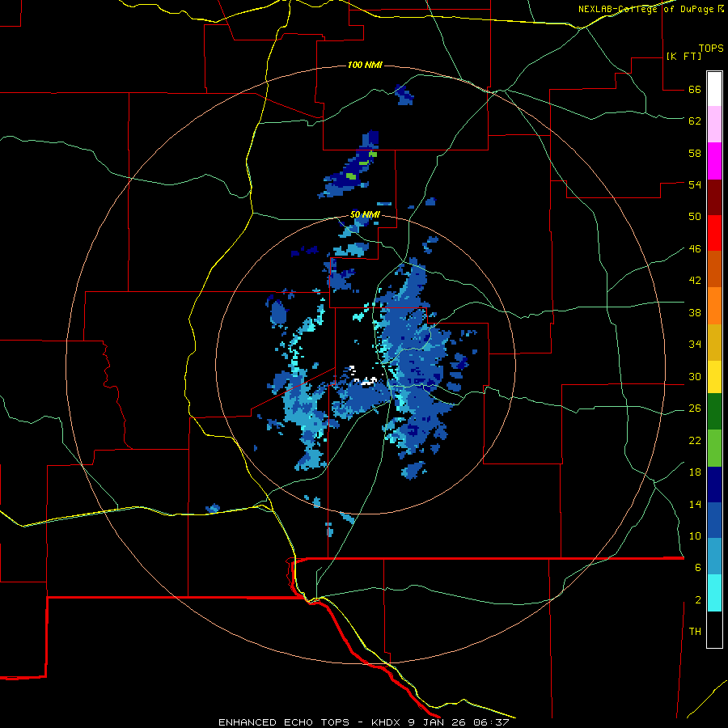
Task: Click the 50 NMI range ring label
Action: tap(365, 214)
